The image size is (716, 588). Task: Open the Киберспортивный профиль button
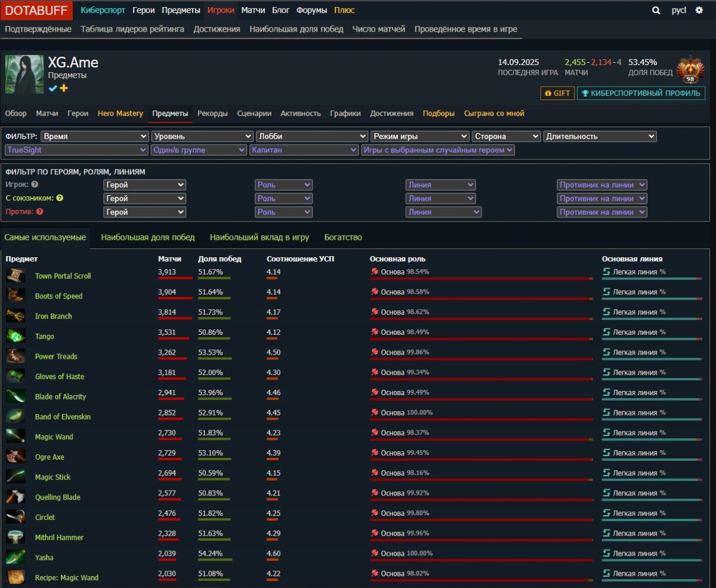(641, 93)
